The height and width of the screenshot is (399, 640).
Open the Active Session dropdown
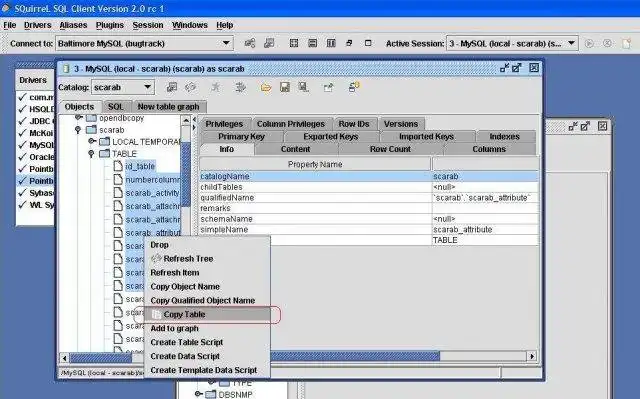571,43
